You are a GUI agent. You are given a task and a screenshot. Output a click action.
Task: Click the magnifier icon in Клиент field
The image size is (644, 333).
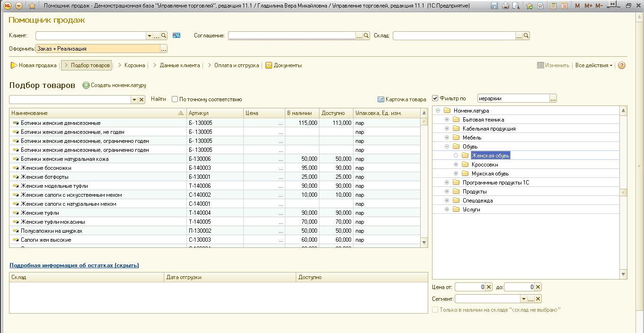(164, 35)
